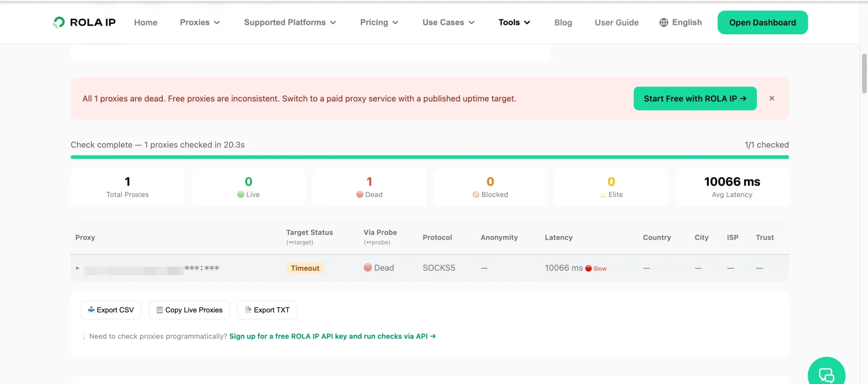The width and height of the screenshot is (868, 384).
Task: Open the User Guide
Action: (x=617, y=23)
